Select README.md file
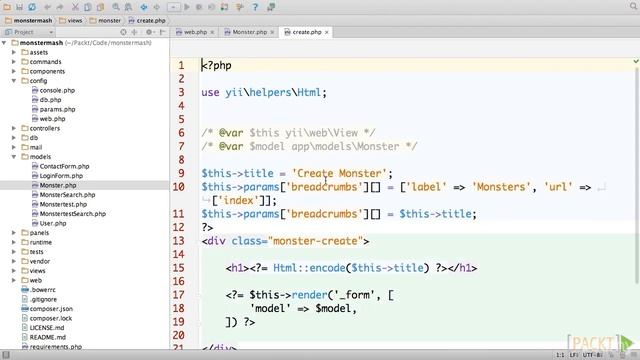This screenshot has height=360, width=640. [x=44, y=337]
